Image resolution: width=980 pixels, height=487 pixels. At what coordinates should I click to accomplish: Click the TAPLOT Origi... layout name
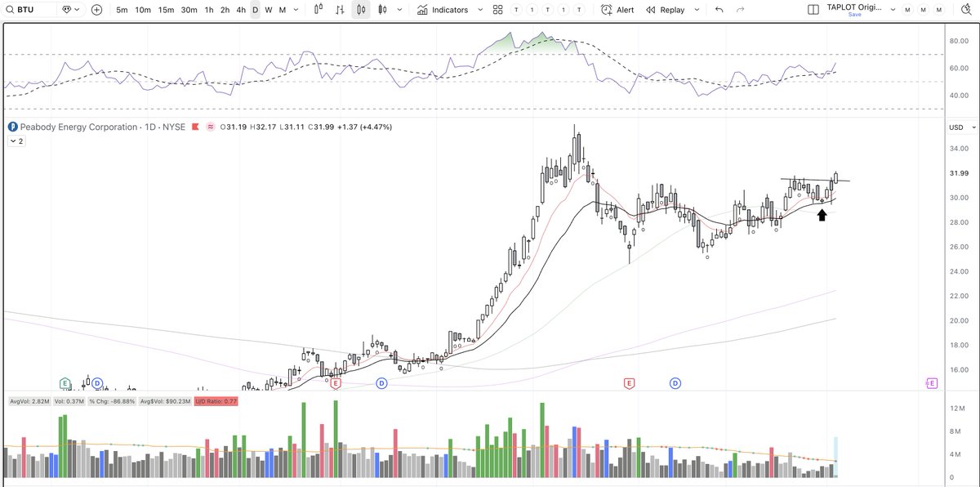coord(853,7)
